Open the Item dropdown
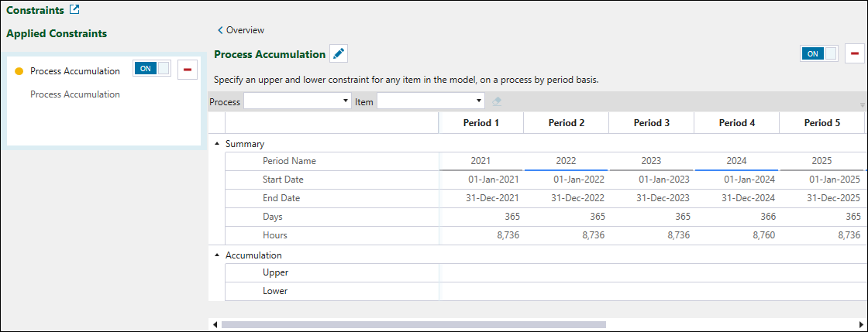This screenshot has width=868, height=332. (x=478, y=101)
